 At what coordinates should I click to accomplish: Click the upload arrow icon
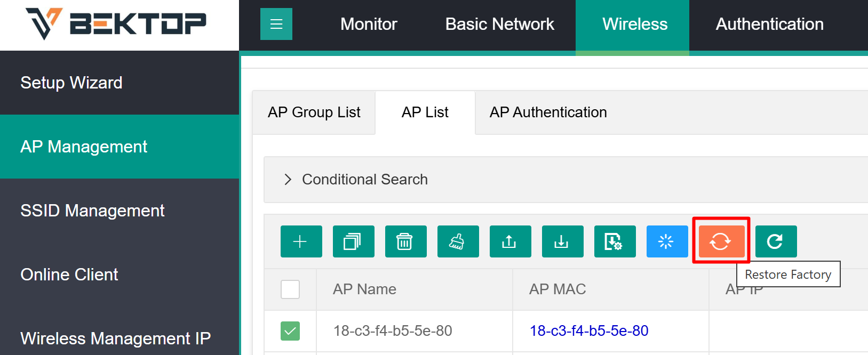(510, 241)
